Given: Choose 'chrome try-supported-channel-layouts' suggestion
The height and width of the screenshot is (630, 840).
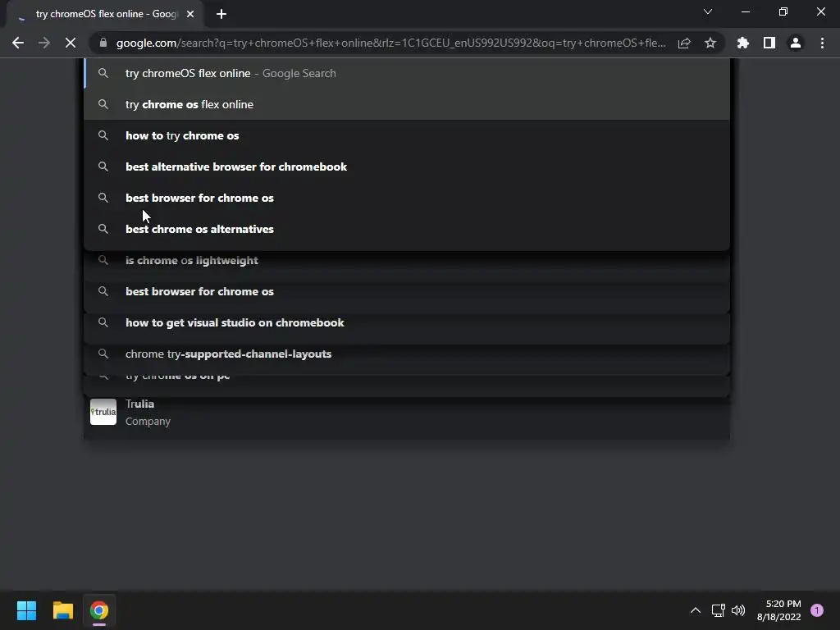Looking at the screenshot, I should pos(407,354).
